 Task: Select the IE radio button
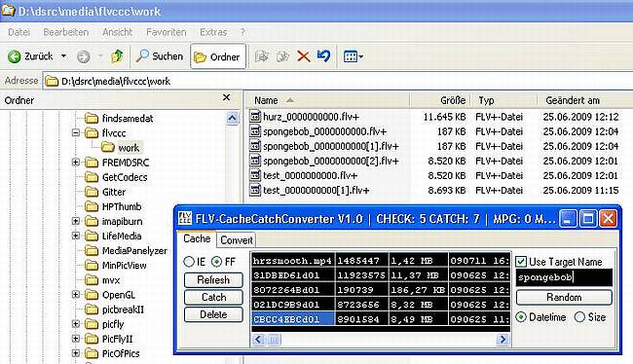point(189,262)
